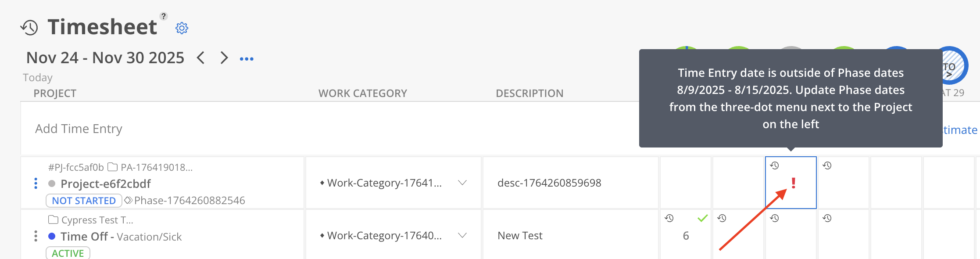The image size is (980, 259).
Task: Click the green checkmark above 6 hours
Action: pyautogui.click(x=702, y=218)
